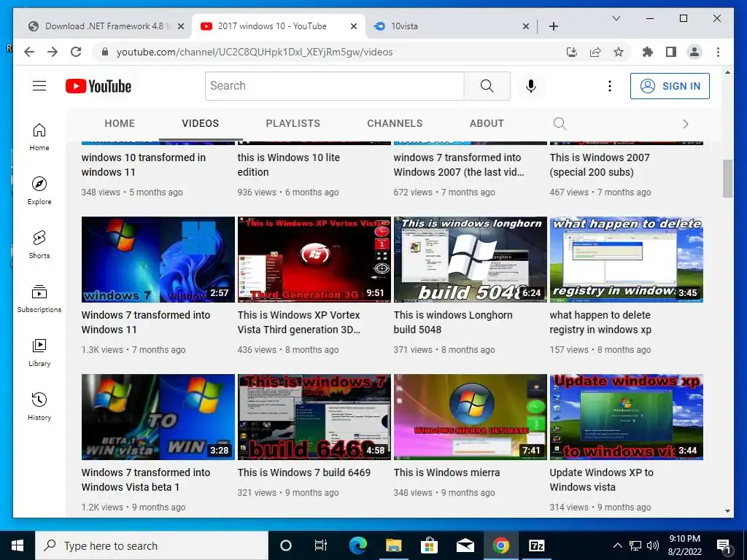747x560 pixels.
Task: Open the ABOUT tab
Action: click(487, 123)
